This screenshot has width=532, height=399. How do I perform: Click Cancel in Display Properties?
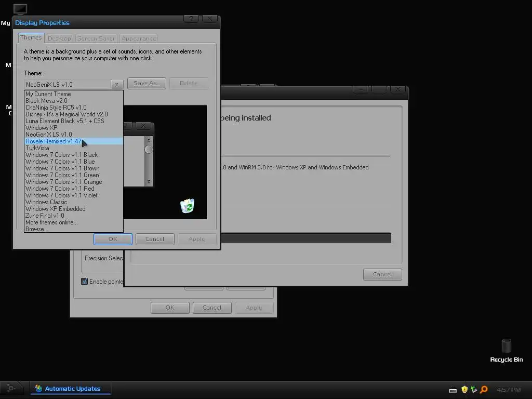155,239
